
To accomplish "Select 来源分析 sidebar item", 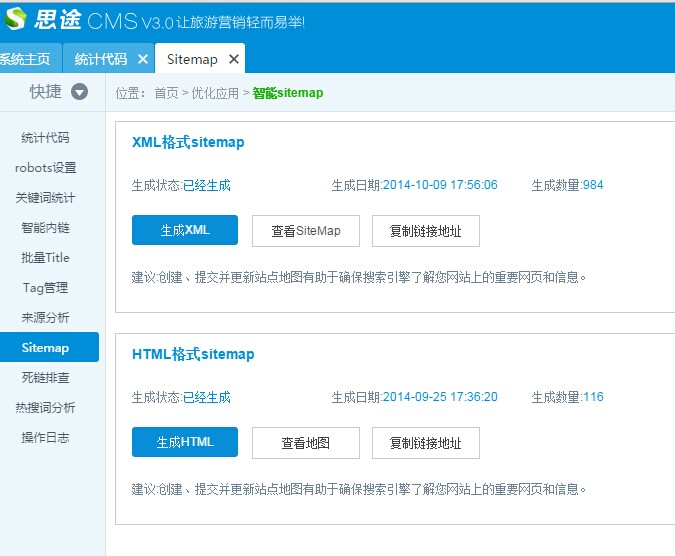I will 45,318.
